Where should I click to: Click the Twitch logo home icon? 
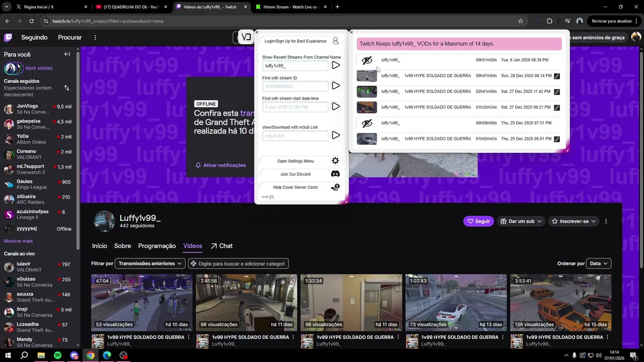click(x=8, y=37)
